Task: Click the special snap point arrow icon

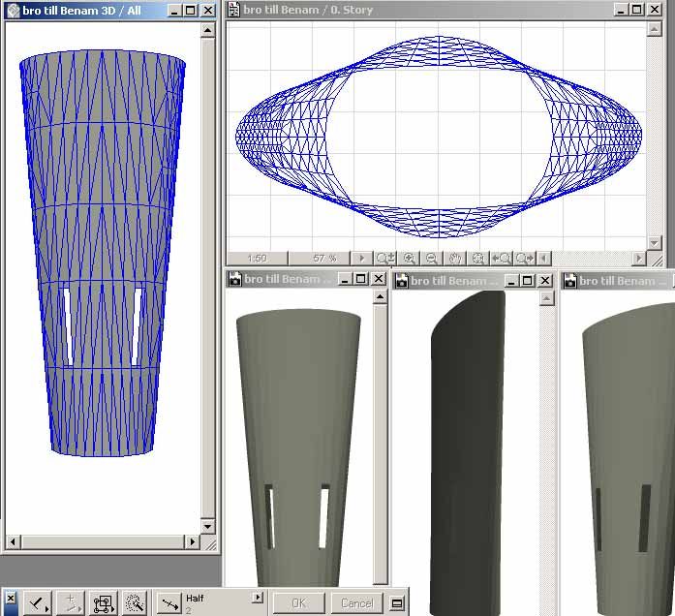Action: tap(169, 603)
